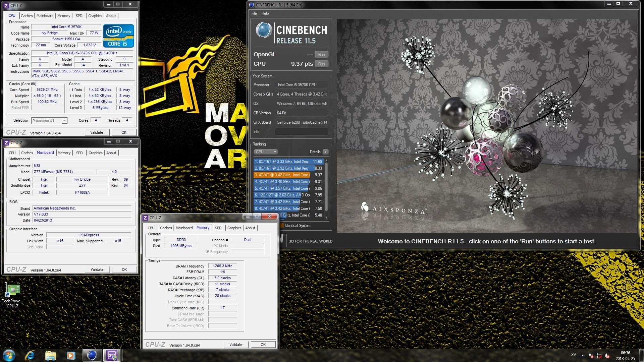The width and height of the screenshot is (644, 362).
Task: Open Windows Explorer folder icon in the taskbar
Action: tap(51, 355)
